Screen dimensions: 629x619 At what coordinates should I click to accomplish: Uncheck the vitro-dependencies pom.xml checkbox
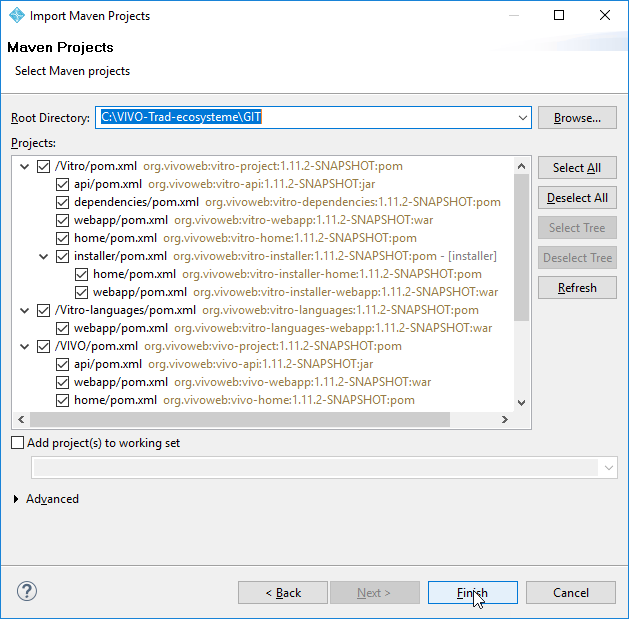[62, 202]
